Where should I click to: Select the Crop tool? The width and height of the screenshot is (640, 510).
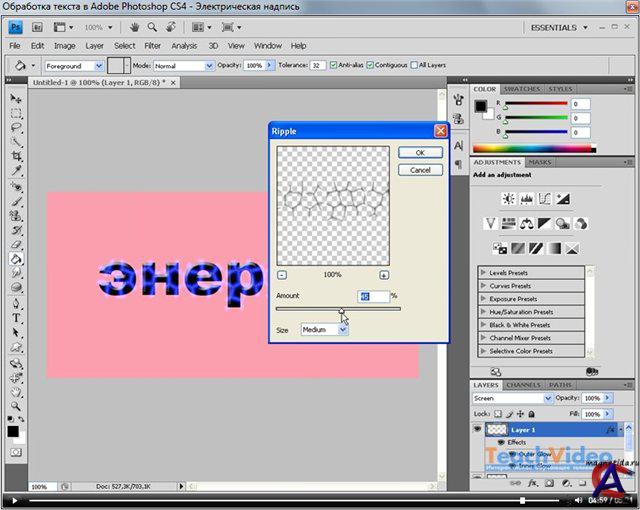click(17, 157)
